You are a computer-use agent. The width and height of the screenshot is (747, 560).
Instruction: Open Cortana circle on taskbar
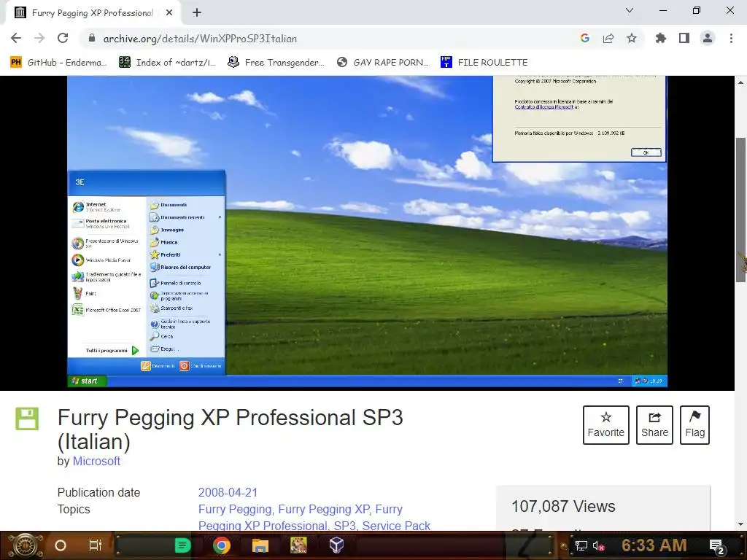(60, 545)
